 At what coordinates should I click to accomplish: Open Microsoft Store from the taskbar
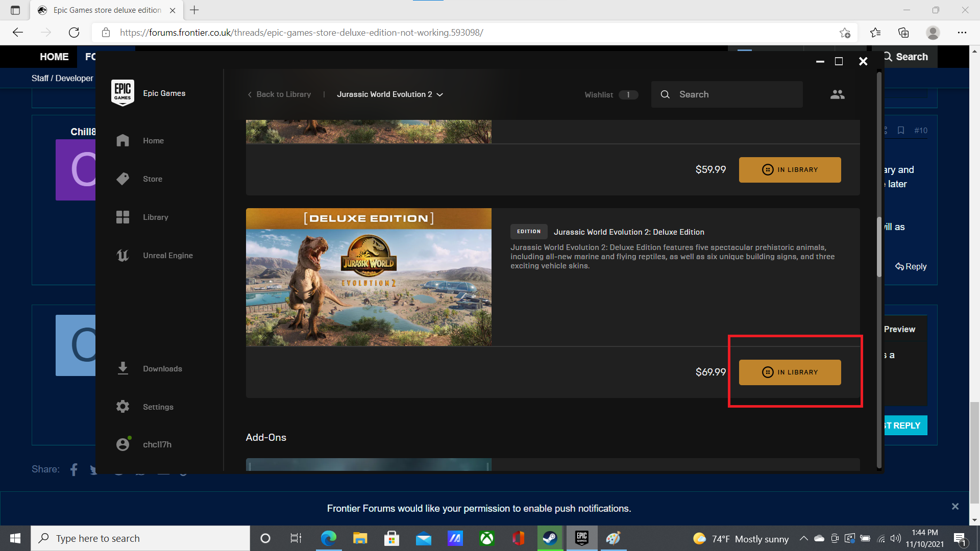[392, 538]
